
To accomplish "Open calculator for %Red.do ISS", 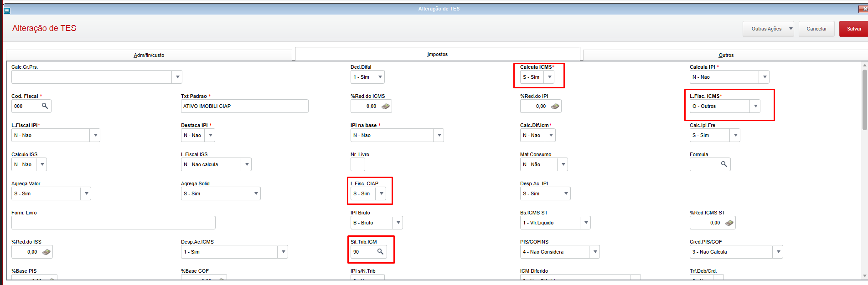I will (x=46, y=252).
